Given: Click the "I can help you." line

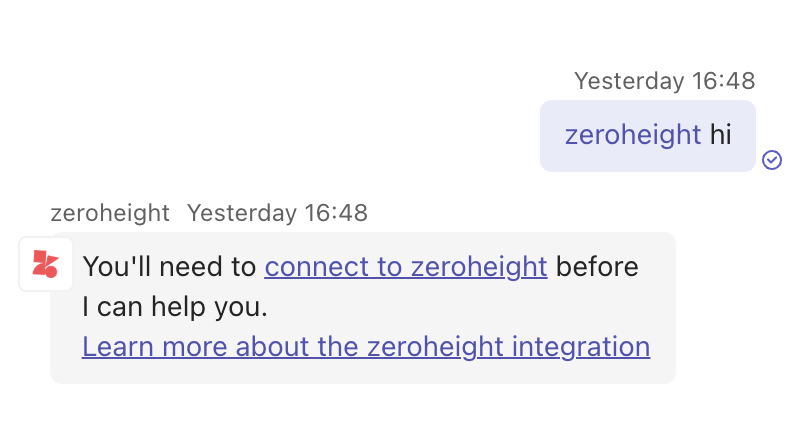Looking at the screenshot, I should 175,307.
